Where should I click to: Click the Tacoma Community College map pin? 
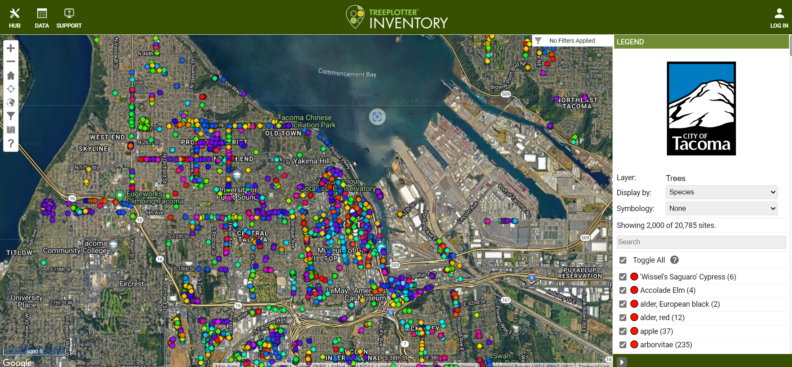point(113,246)
